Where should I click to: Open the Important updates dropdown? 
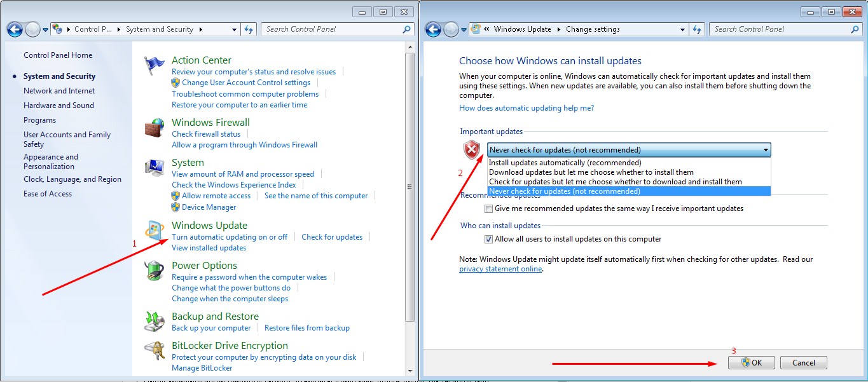(629, 150)
